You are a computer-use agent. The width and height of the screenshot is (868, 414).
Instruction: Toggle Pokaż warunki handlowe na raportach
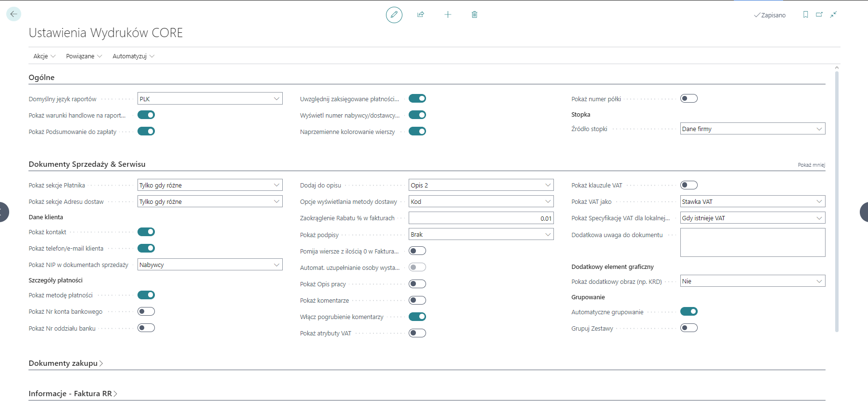(x=146, y=115)
